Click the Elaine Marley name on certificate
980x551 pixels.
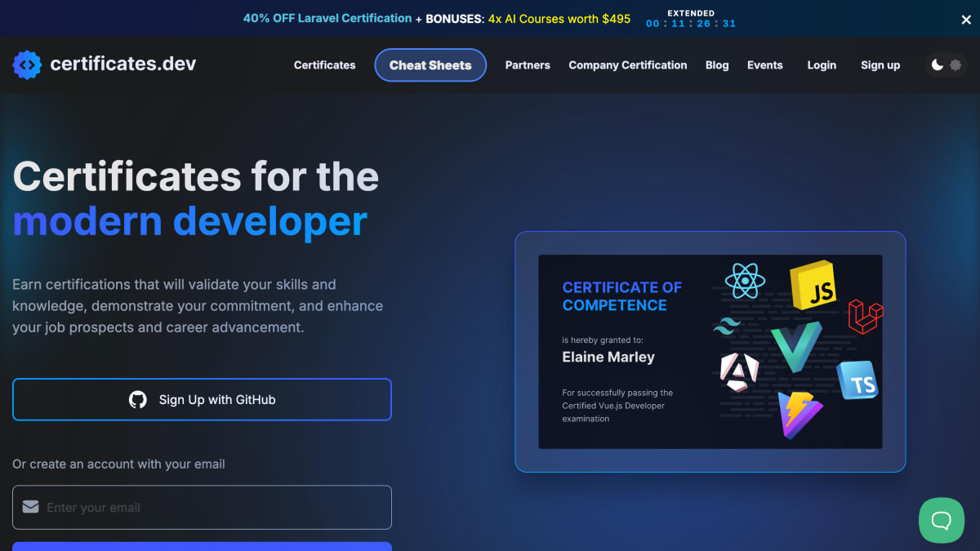point(608,357)
